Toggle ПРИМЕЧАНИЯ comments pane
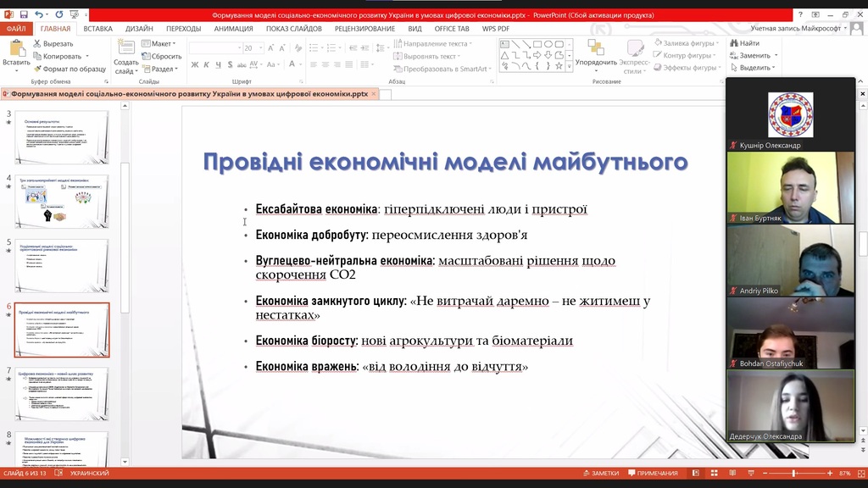The width and height of the screenshot is (868, 488). tap(651, 474)
